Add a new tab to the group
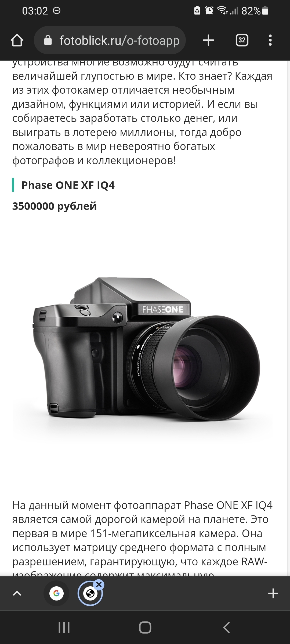This screenshot has height=644, width=290. pyautogui.click(x=273, y=593)
